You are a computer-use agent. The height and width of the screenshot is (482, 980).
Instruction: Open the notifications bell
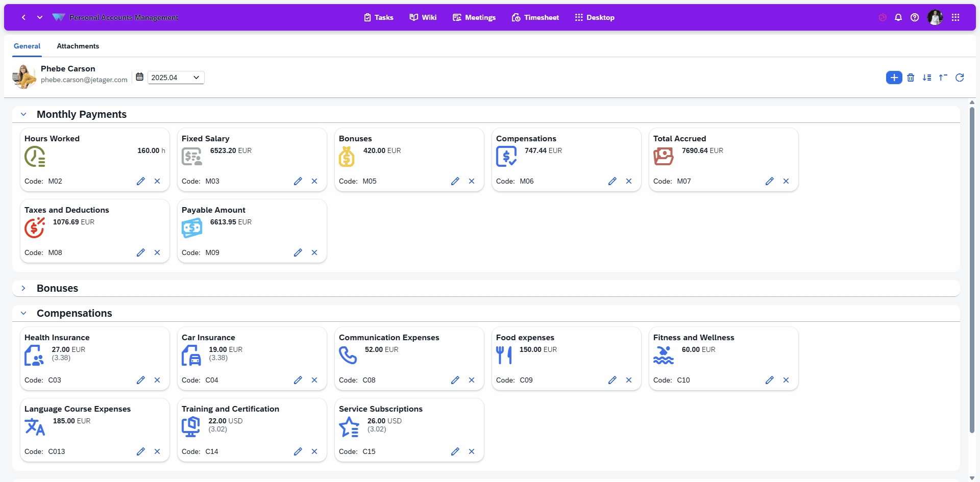[898, 17]
